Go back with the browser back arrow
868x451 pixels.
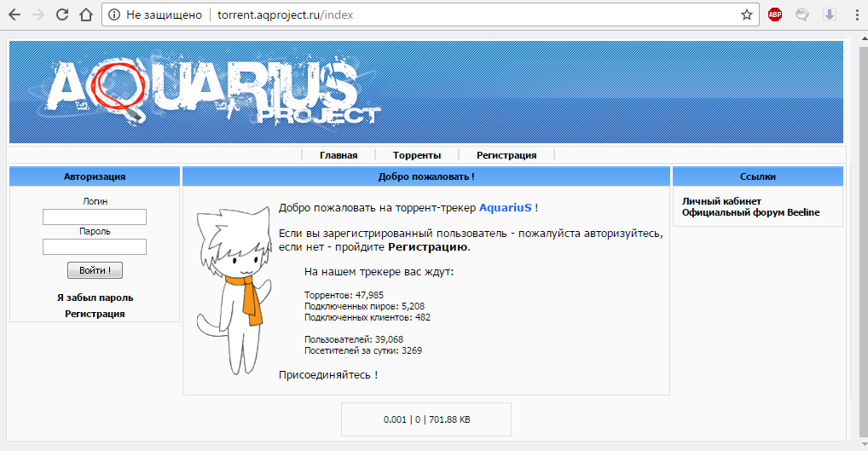pyautogui.click(x=14, y=15)
